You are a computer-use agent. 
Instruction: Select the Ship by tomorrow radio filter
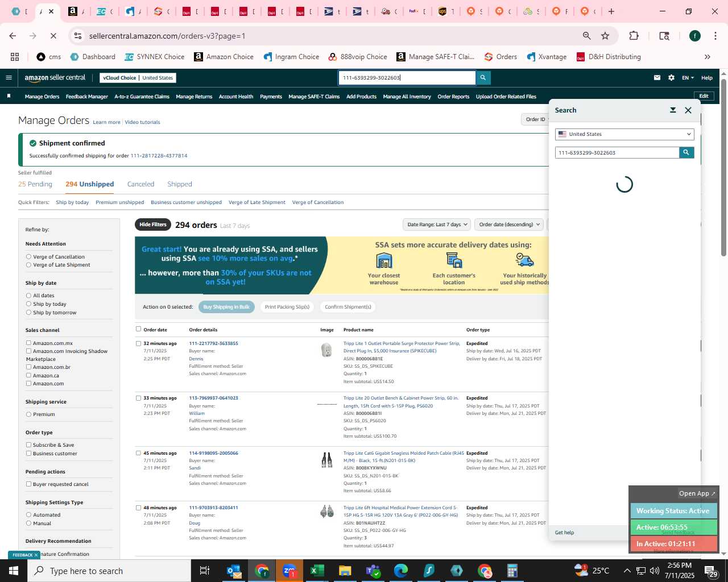[x=28, y=313]
